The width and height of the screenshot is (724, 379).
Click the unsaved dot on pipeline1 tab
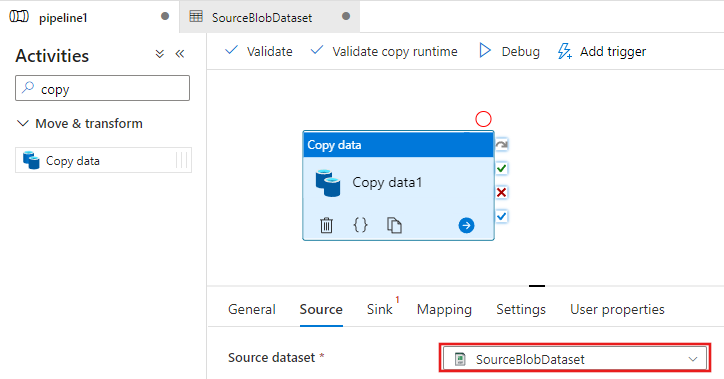(x=165, y=16)
